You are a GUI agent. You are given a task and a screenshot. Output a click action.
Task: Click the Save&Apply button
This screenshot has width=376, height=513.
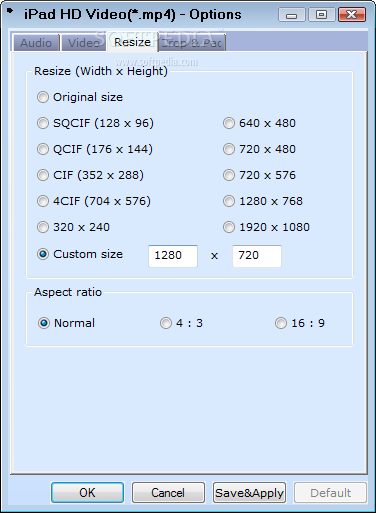[x=249, y=492]
